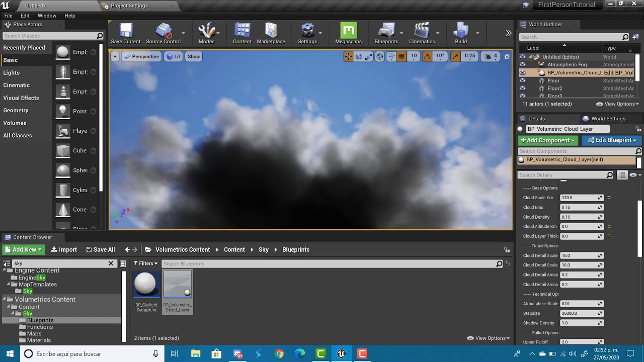Open the Edit menu

pyautogui.click(x=25, y=16)
